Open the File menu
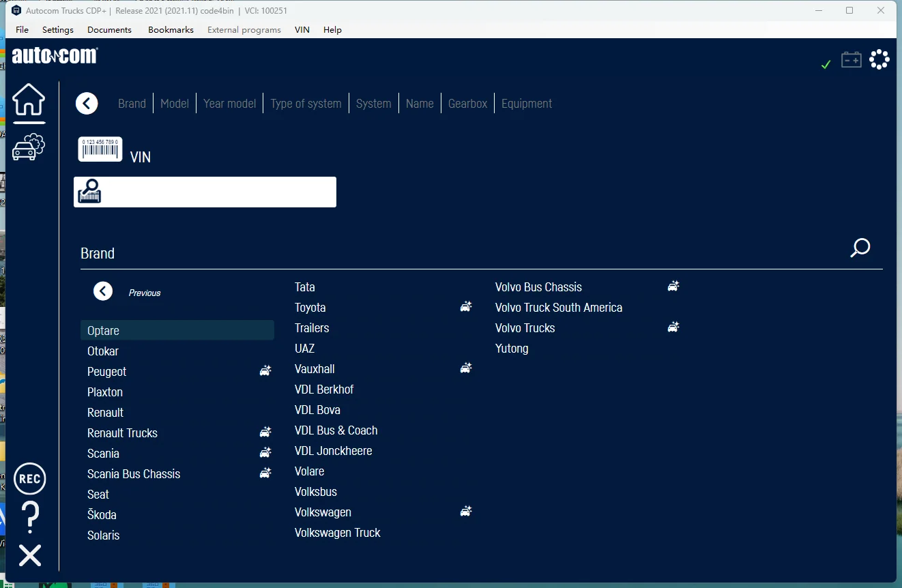Viewport: 902px width, 588px height. tap(22, 30)
